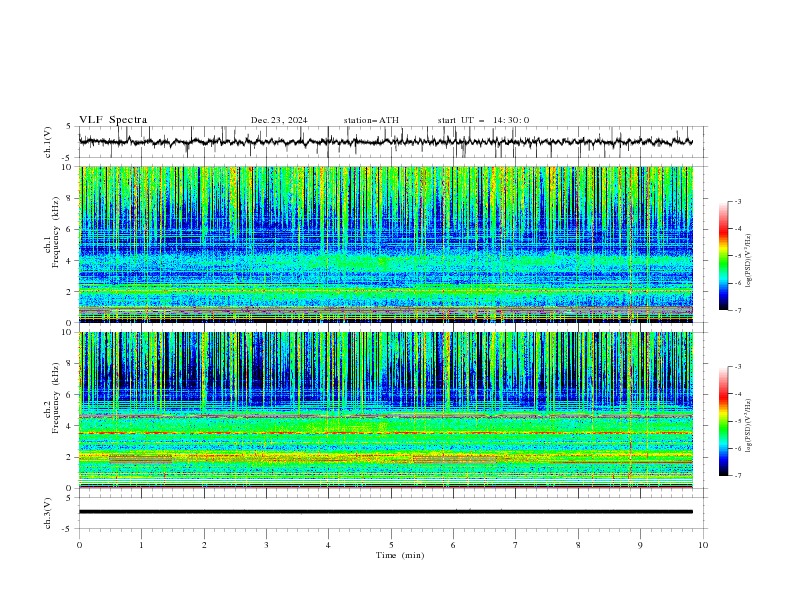Click the start UT '14:30:0' text
The image size is (792, 612).
511,120
